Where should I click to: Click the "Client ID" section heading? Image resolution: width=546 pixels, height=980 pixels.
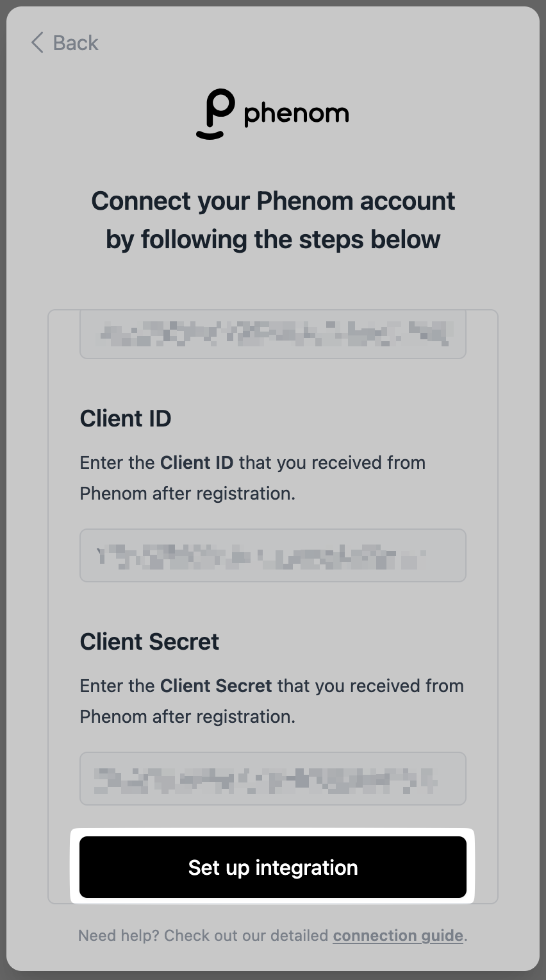(126, 418)
